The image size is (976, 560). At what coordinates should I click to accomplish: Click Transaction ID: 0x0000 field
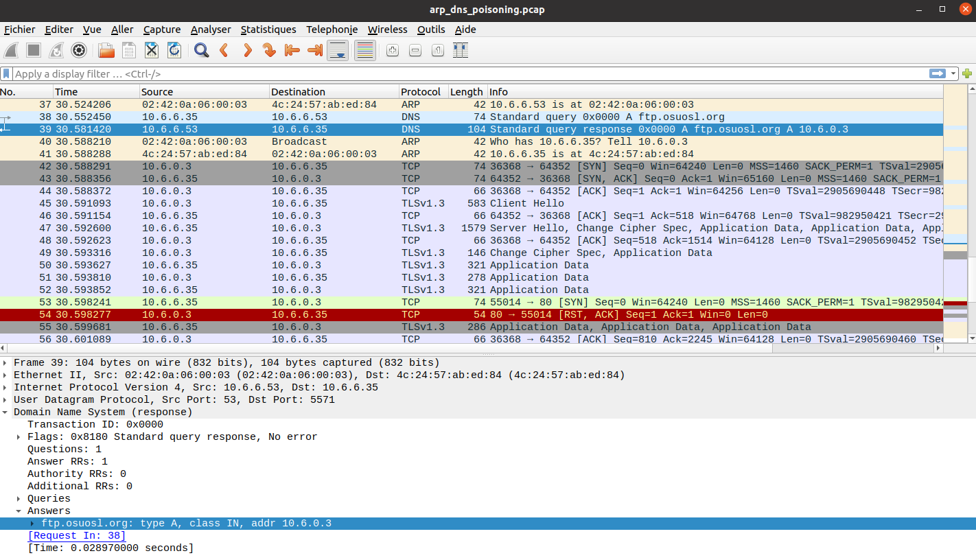coord(95,425)
